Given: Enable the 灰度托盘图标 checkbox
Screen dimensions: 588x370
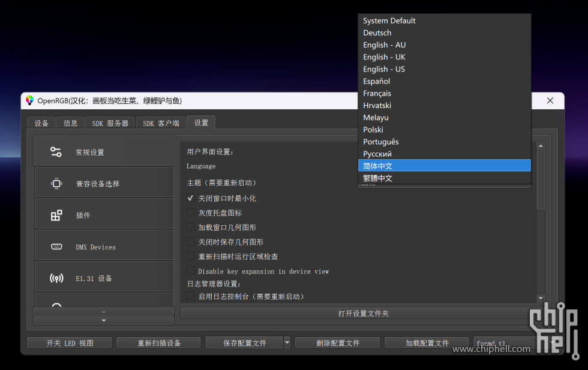Looking at the screenshot, I should pyautogui.click(x=191, y=213).
